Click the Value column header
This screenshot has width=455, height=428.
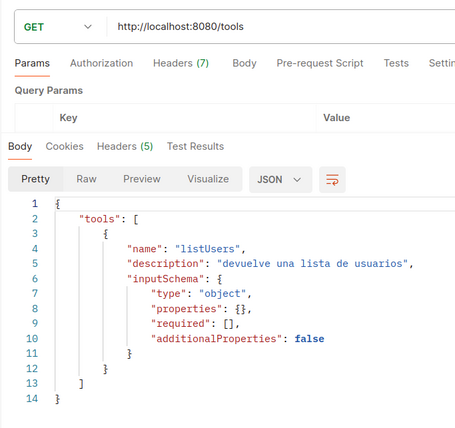(336, 118)
